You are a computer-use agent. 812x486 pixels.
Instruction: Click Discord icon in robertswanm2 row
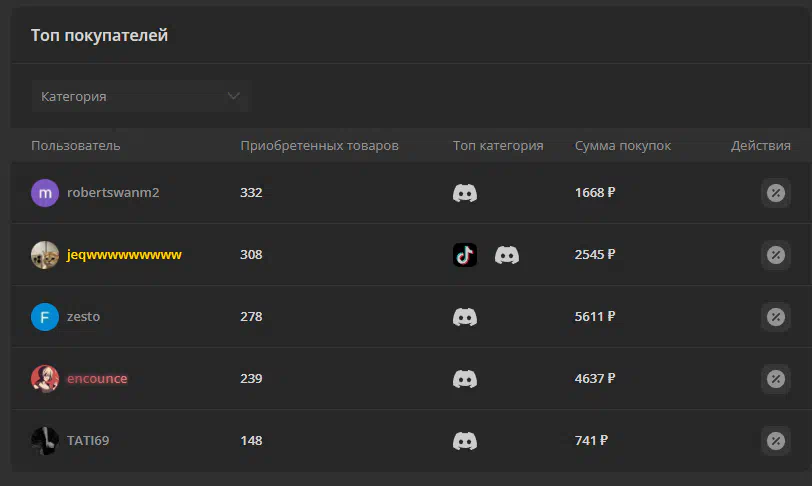tap(465, 193)
